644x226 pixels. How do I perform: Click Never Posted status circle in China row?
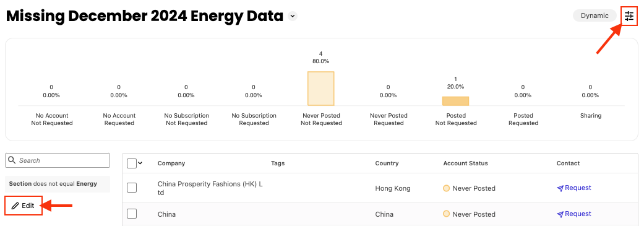[x=447, y=214]
